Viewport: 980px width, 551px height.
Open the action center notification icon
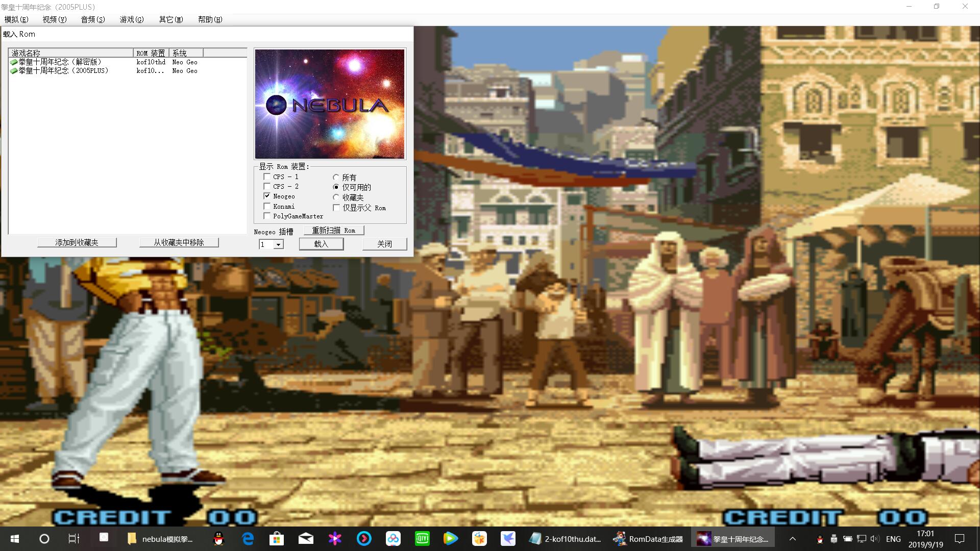[x=960, y=539]
